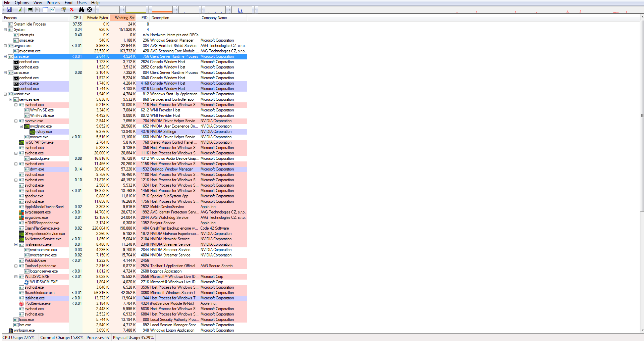Open the Help menu
The height and width of the screenshot is (341, 644).
point(95,3)
